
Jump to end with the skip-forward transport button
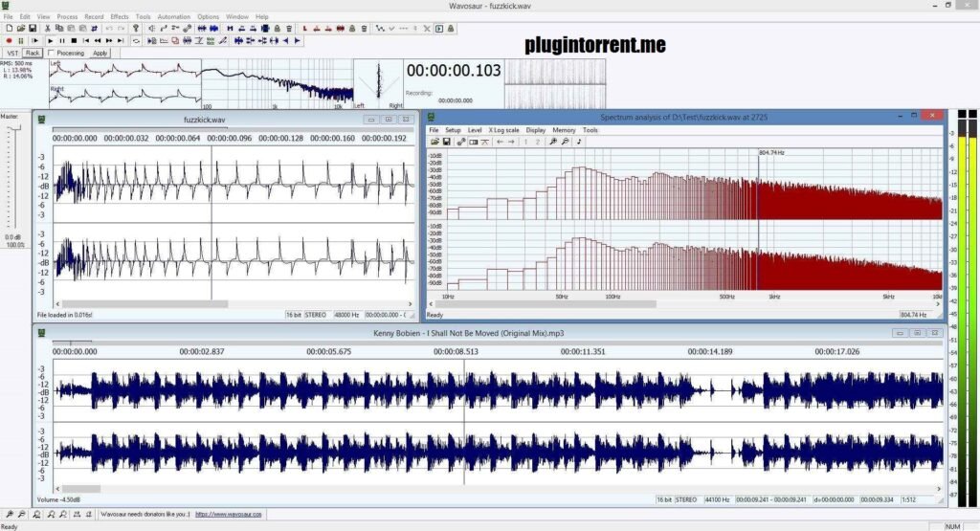121,40
